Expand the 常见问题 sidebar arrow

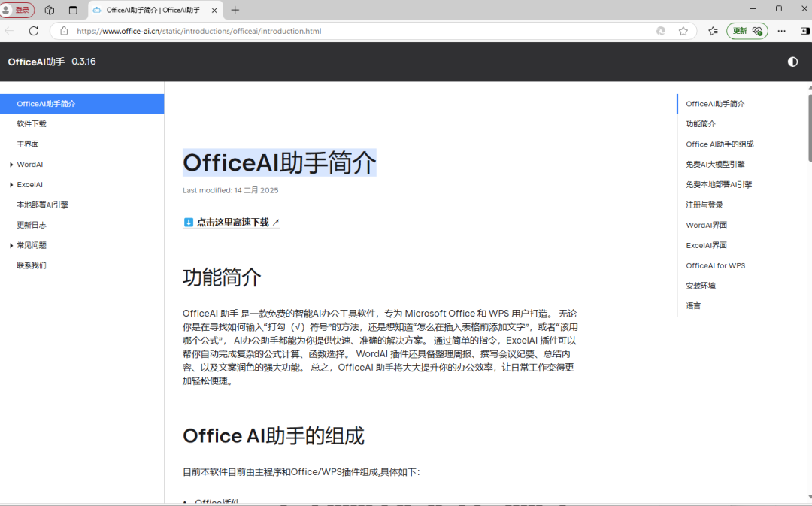coord(11,246)
